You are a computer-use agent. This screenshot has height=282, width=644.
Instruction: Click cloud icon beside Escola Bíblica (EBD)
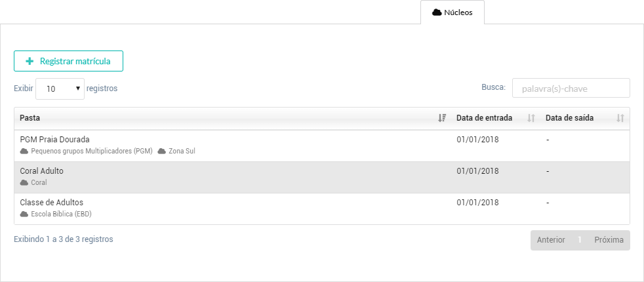(x=24, y=214)
